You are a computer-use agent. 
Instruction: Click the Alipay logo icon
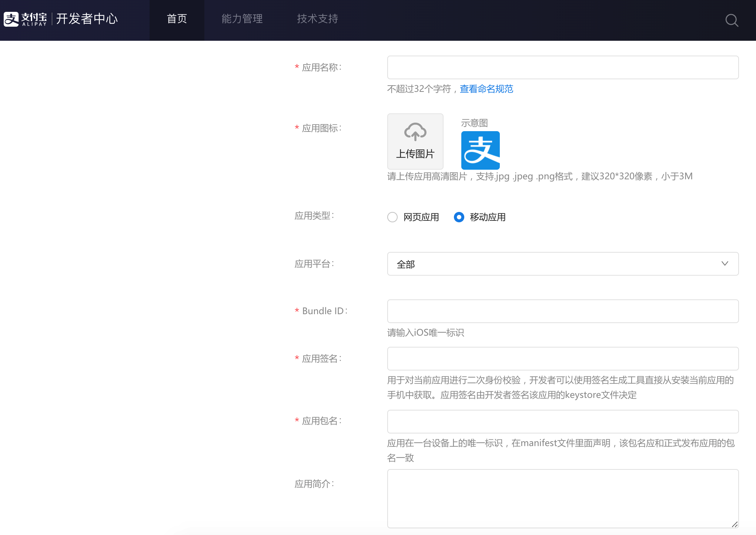[11, 19]
